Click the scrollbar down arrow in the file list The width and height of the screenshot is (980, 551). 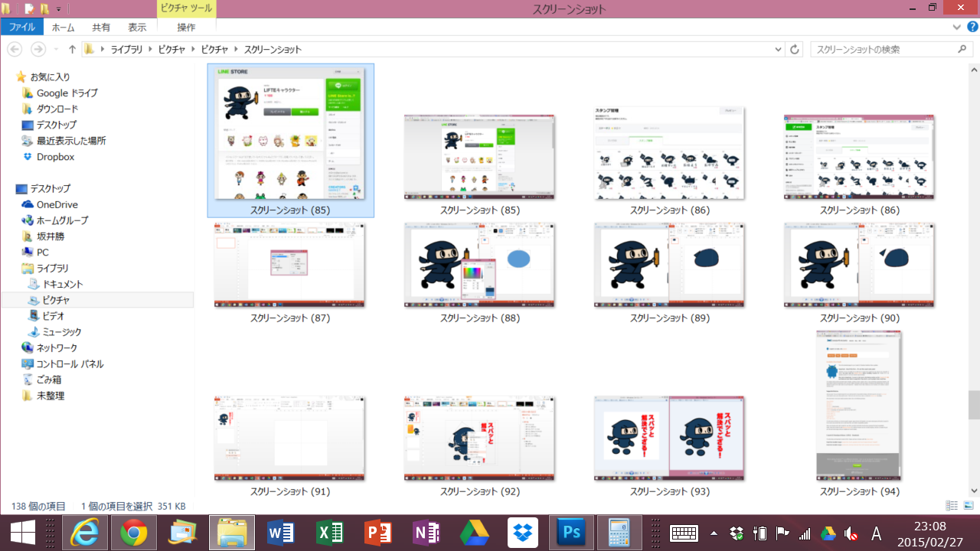974,491
